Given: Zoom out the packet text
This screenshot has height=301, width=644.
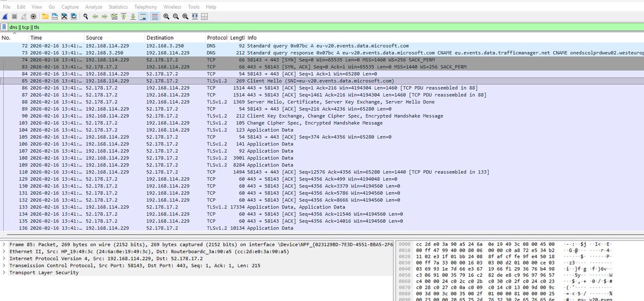Looking at the screenshot, I should [176, 17].
